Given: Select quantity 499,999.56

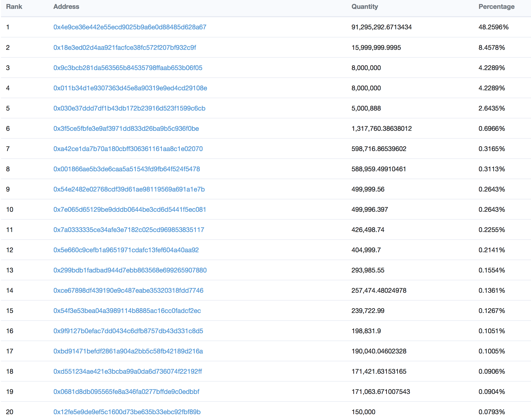Looking at the screenshot, I should pos(368,189).
